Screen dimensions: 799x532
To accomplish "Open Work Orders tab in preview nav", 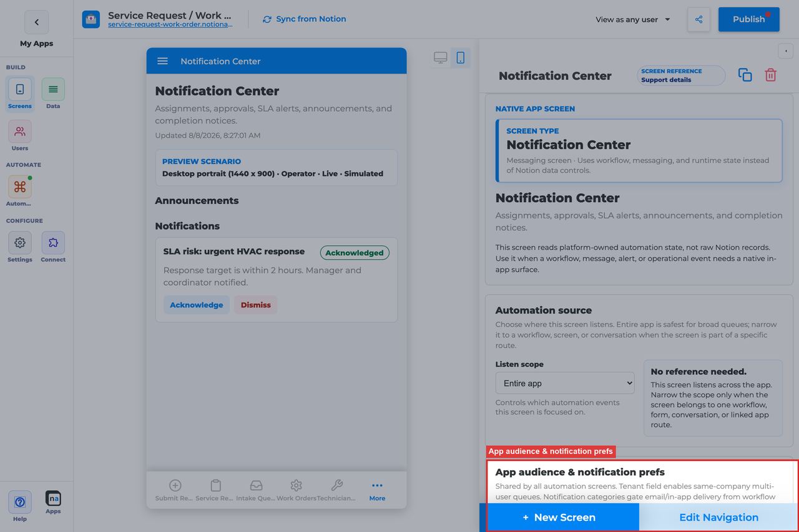I will click(296, 490).
